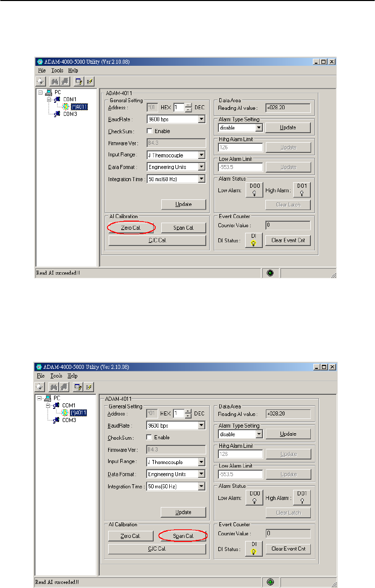Image resolution: width=375 pixels, height=588 pixels.
Task: Click Span Cal. button in top window
Action: (183, 228)
